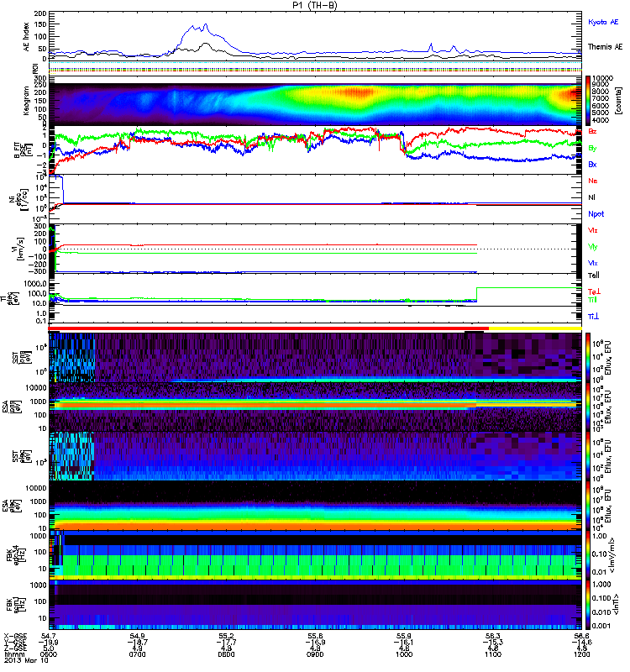
Task: Click the Kyoto AE peak in the AE panel
Action: [206, 25]
